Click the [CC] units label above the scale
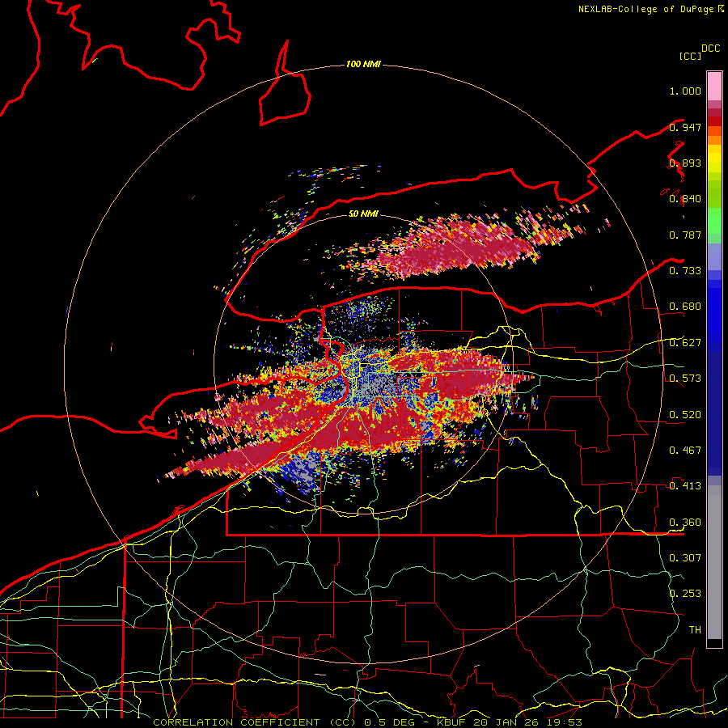This screenshot has height=728, width=728. 690,56
